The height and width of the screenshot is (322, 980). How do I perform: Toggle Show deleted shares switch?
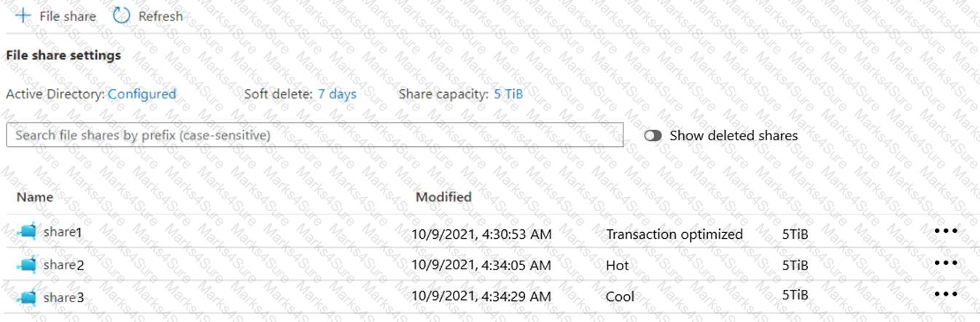coord(653,136)
